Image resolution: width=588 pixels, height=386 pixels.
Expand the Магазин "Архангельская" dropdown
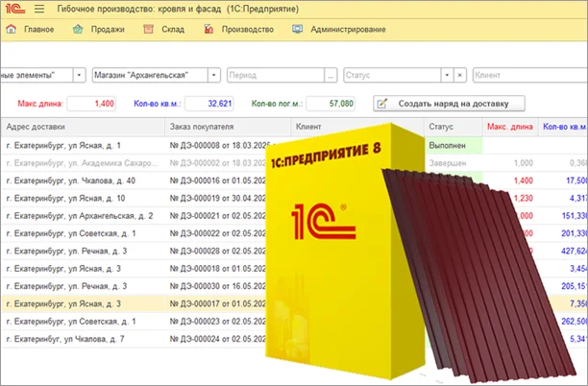[x=213, y=75]
